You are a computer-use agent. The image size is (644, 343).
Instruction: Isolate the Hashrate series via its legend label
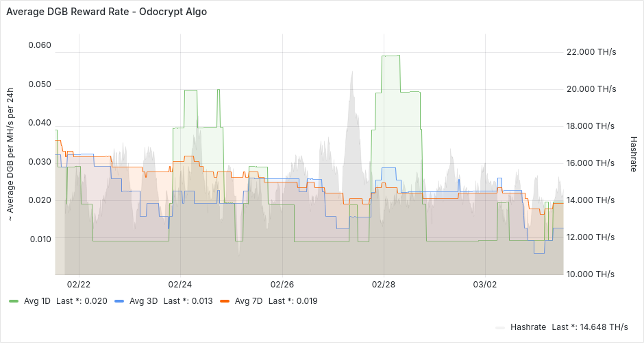point(528,327)
